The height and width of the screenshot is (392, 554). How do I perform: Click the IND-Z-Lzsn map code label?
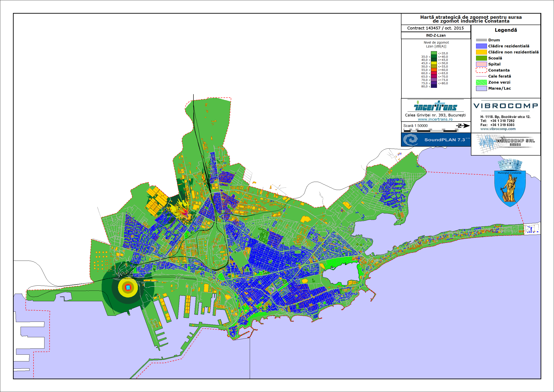436,36
